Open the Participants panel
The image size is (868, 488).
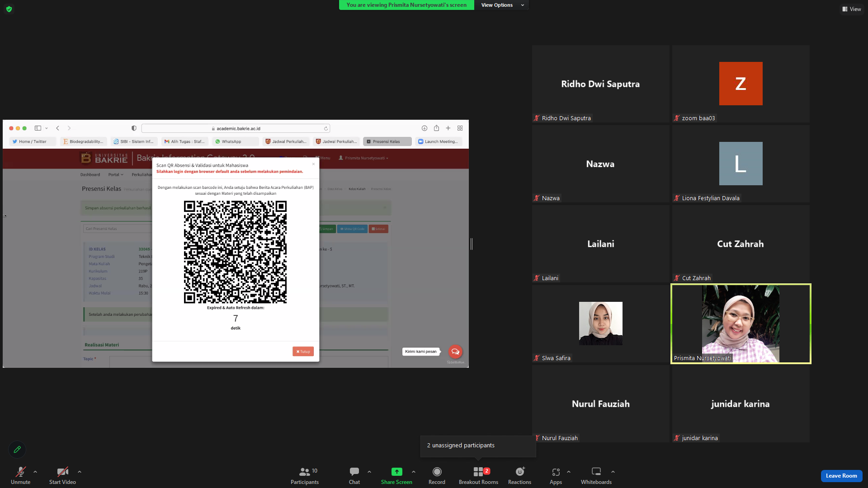[305, 475]
